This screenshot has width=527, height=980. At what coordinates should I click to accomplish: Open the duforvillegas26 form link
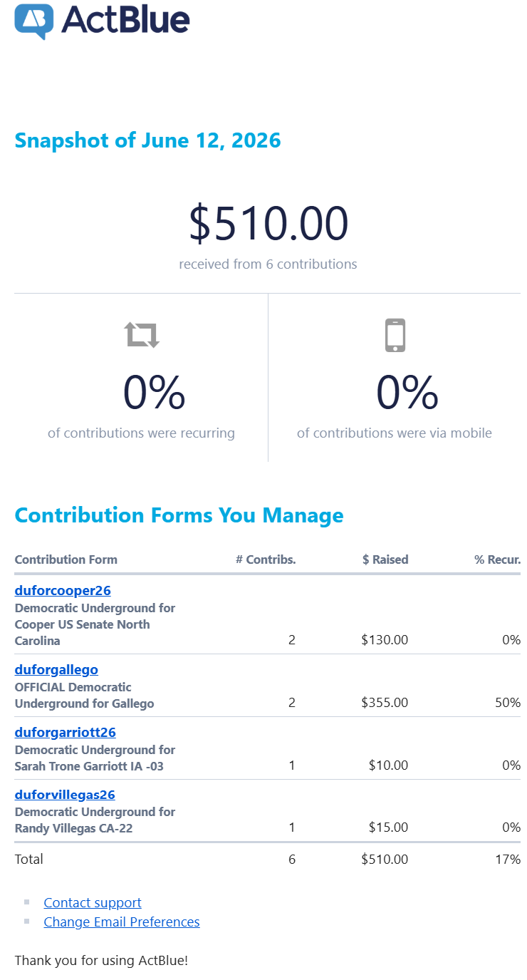point(65,795)
